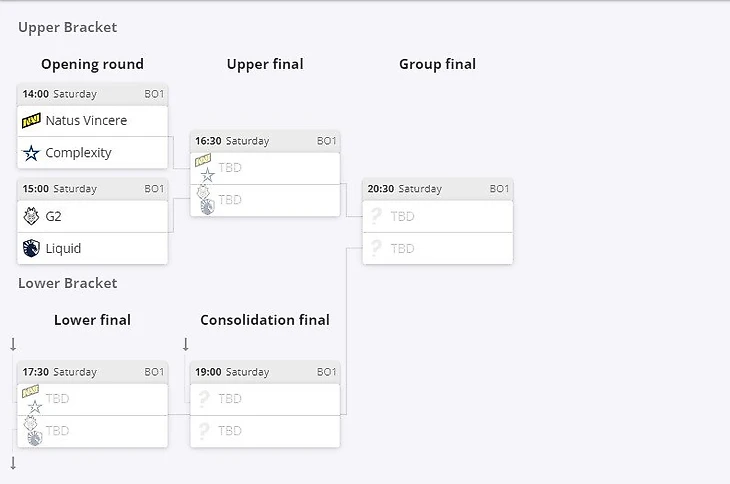The image size is (730, 484).
Task: Click the Natus Vincere team logo
Action: click(x=31, y=121)
